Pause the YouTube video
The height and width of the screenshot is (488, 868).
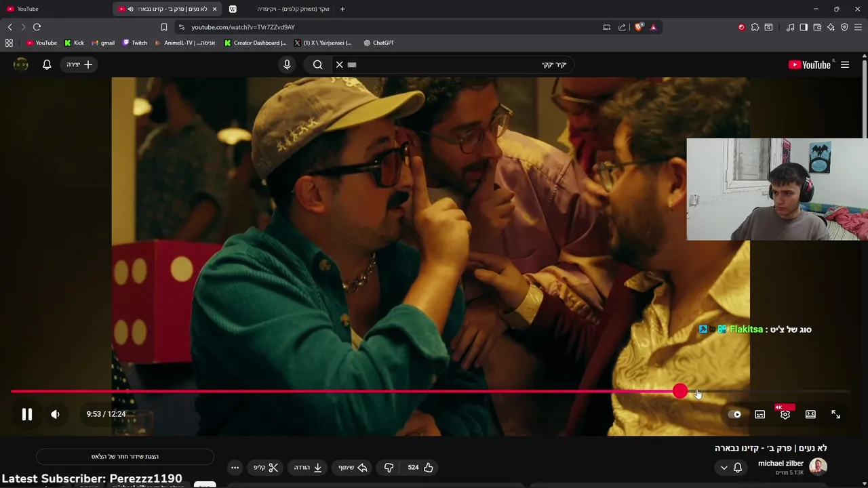click(27, 414)
